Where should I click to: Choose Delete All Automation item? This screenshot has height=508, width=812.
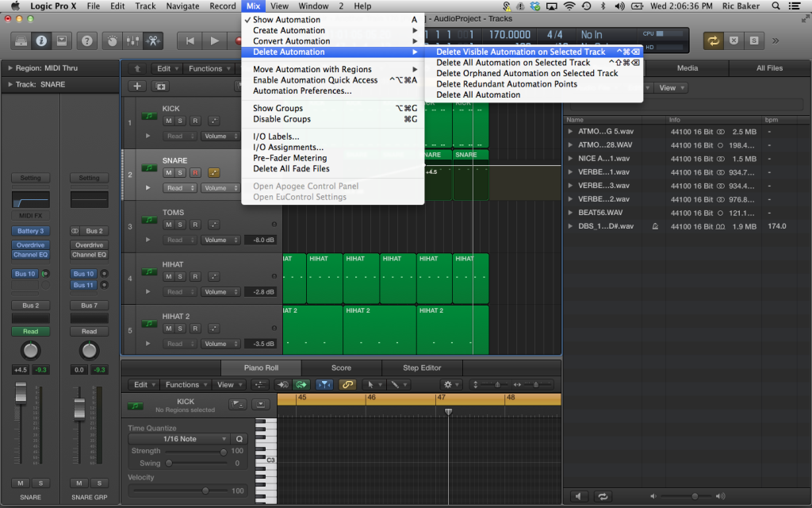(534, 94)
